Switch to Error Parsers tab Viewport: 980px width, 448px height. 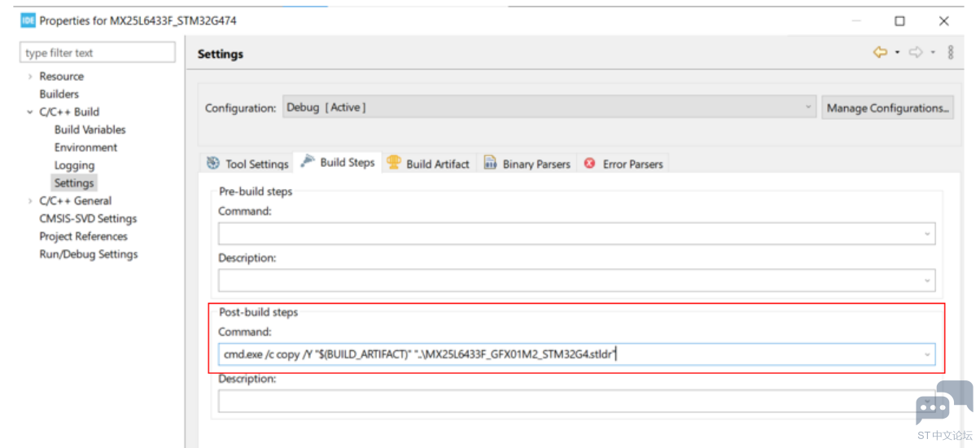(623, 163)
